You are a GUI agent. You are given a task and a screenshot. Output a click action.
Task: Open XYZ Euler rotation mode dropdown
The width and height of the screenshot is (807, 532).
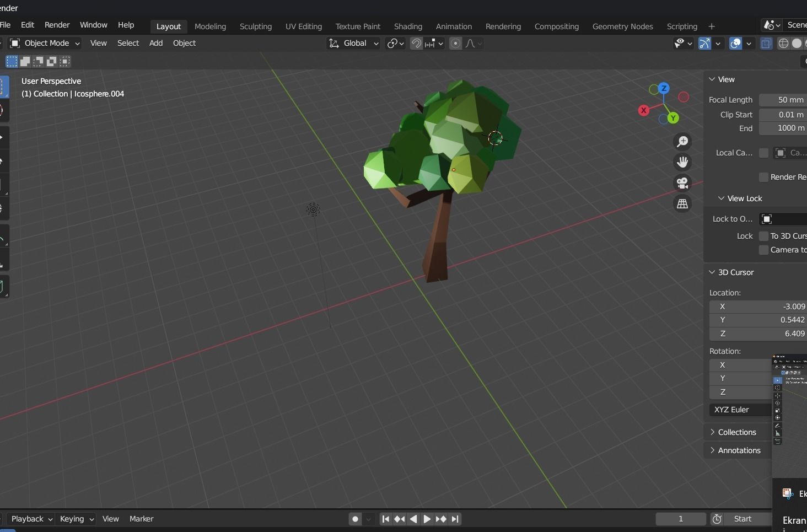pos(740,410)
